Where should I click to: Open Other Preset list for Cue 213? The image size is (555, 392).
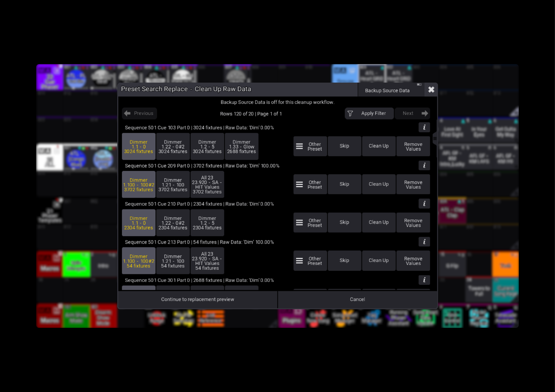310,261
